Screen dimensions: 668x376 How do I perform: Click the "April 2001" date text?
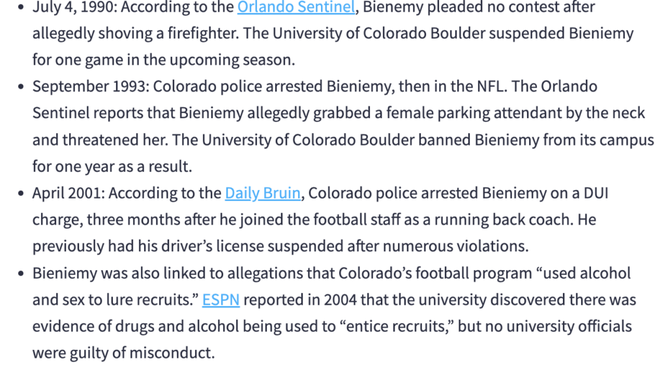coord(66,193)
